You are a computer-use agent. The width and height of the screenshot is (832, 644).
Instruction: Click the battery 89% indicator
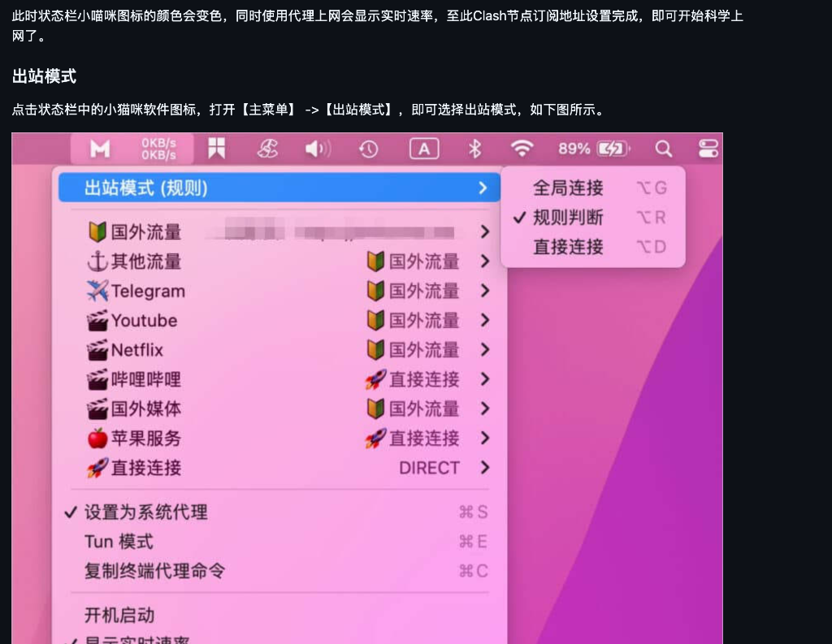tap(594, 149)
